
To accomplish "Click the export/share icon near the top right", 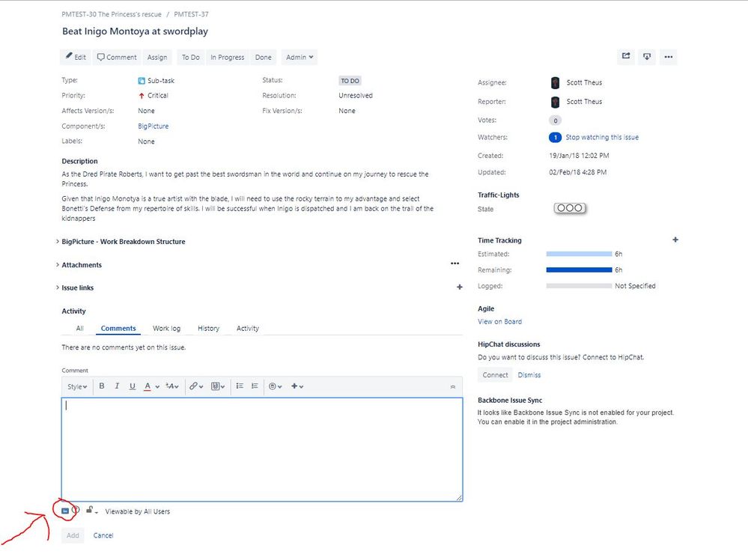I will point(626,56).
